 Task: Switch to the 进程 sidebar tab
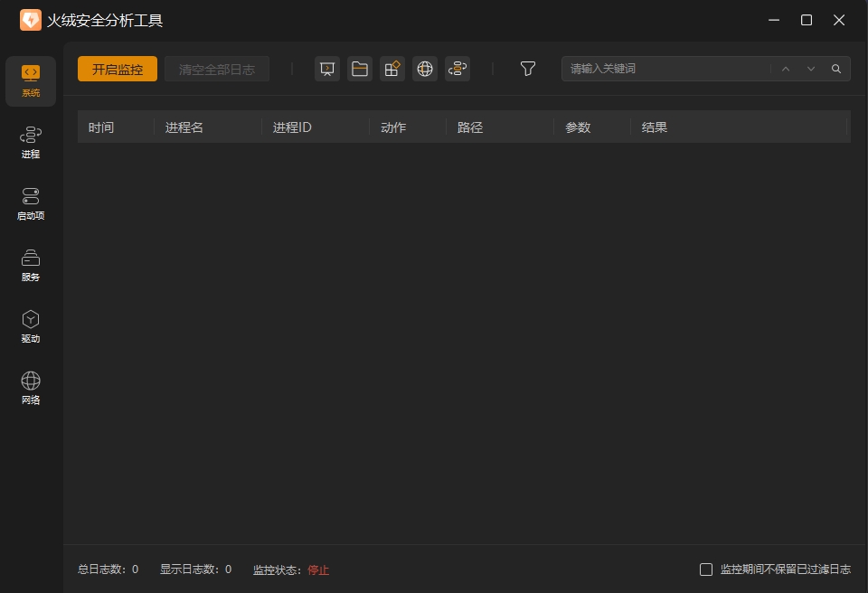[31, 143]
